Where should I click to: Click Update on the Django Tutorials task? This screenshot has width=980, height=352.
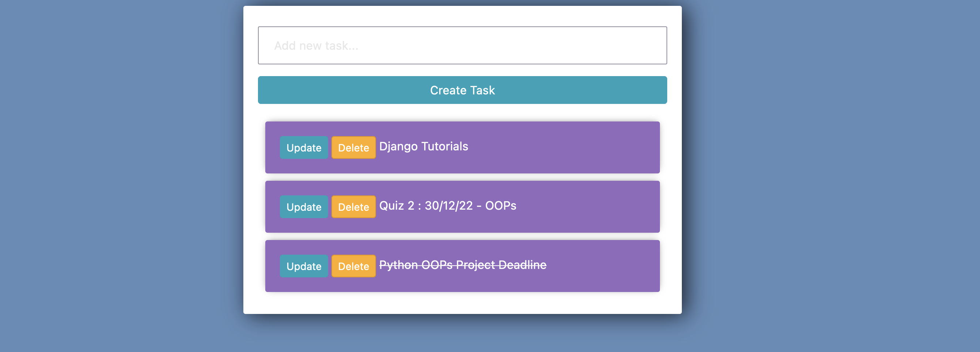[x=304, y=147]
